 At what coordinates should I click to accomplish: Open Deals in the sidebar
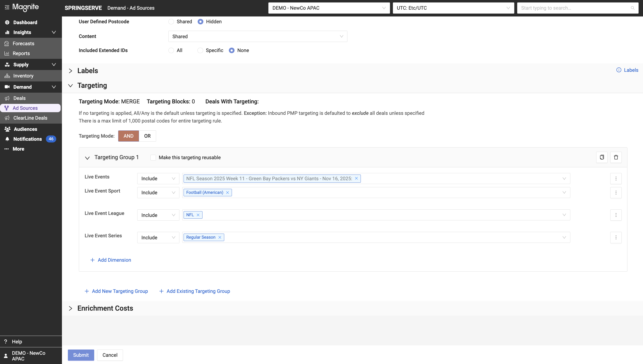(19, 98)
